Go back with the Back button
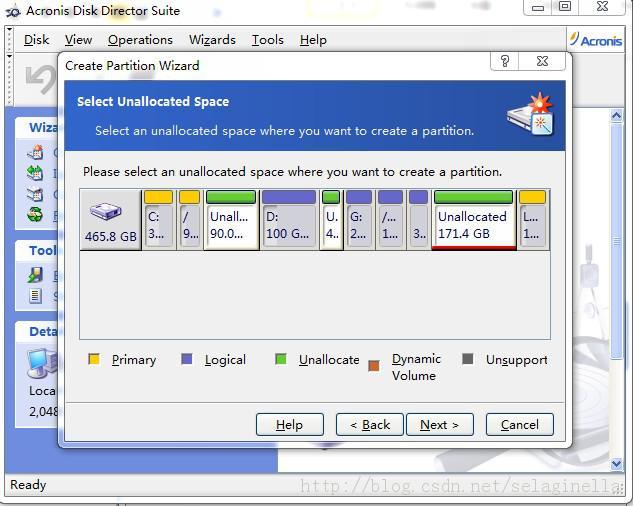The height and width of the screenshot is (506, 633). tap(369, 424)
